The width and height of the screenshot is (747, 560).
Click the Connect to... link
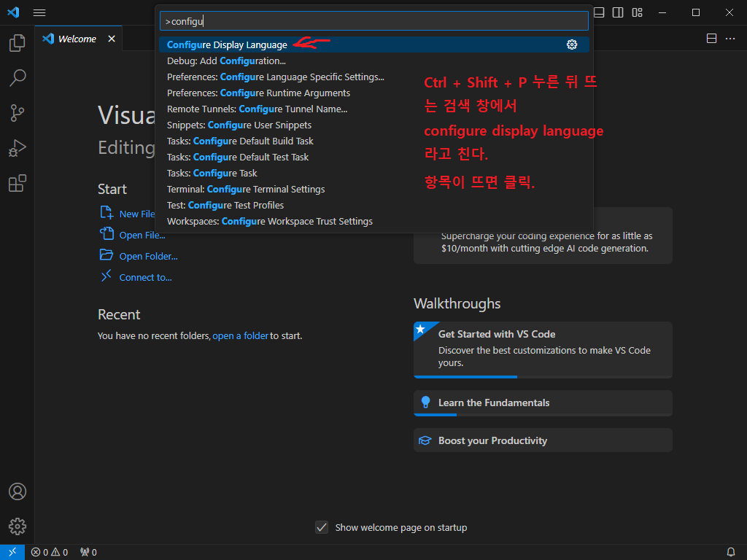(145, 277)
